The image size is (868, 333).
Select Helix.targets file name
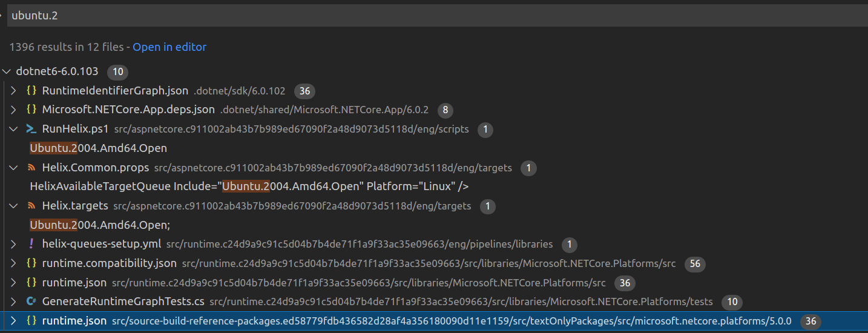(x=75, y=206)
